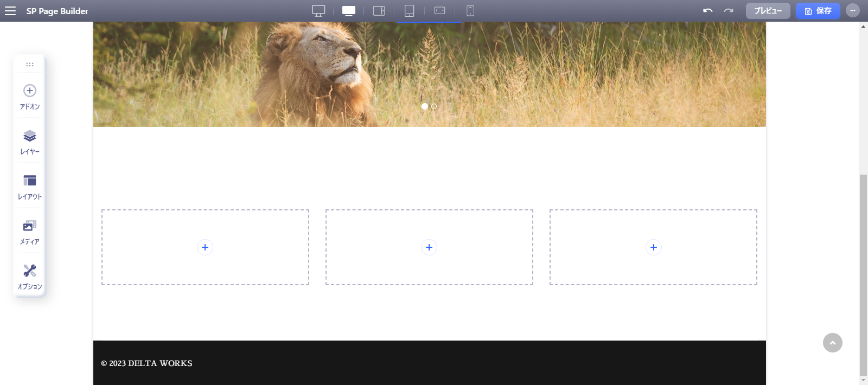The width and height of the screenshot is (868, 385).
Task: Add an addon to the middle column
Action: 429,247
